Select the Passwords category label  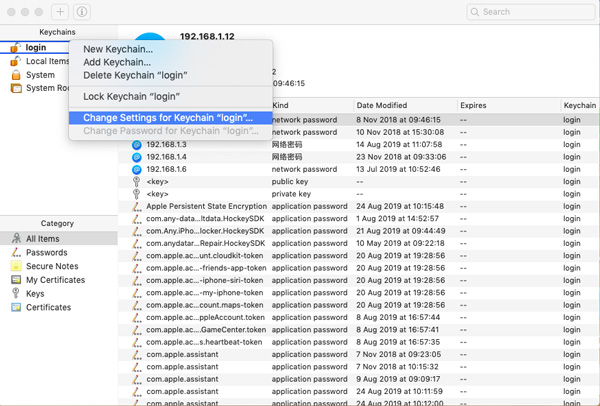(x=47, y=253)
